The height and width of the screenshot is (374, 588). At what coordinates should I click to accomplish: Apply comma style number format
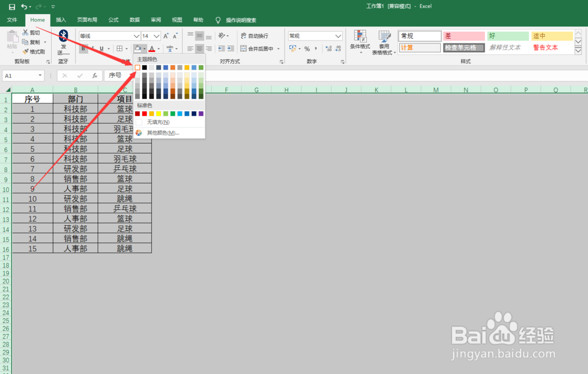316,48
